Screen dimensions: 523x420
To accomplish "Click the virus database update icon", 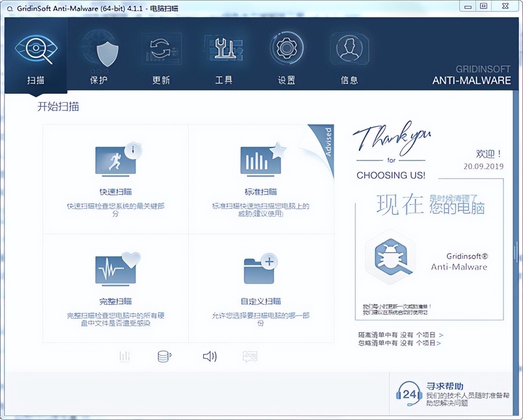I will tap(165, 356).
